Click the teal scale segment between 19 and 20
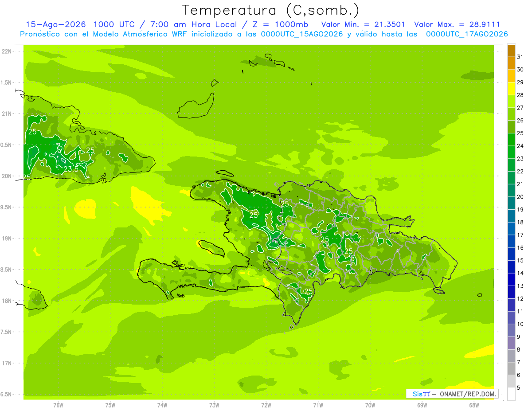 [511, 203]
